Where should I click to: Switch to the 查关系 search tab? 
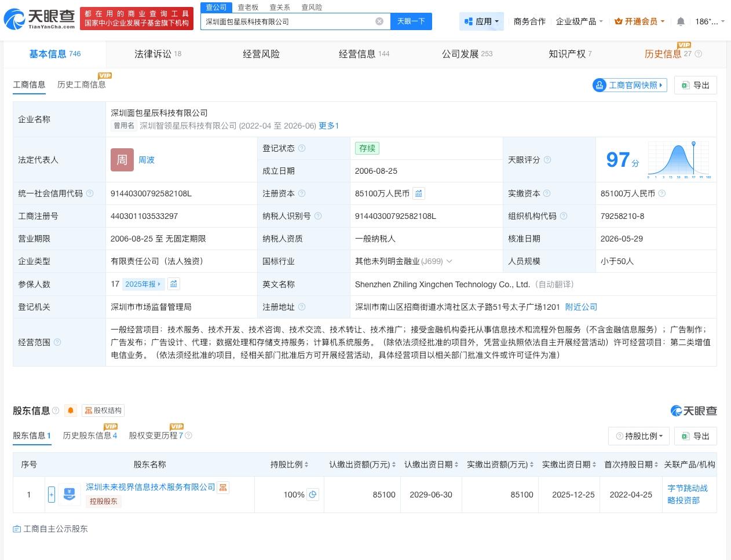[x=280, y=7]
